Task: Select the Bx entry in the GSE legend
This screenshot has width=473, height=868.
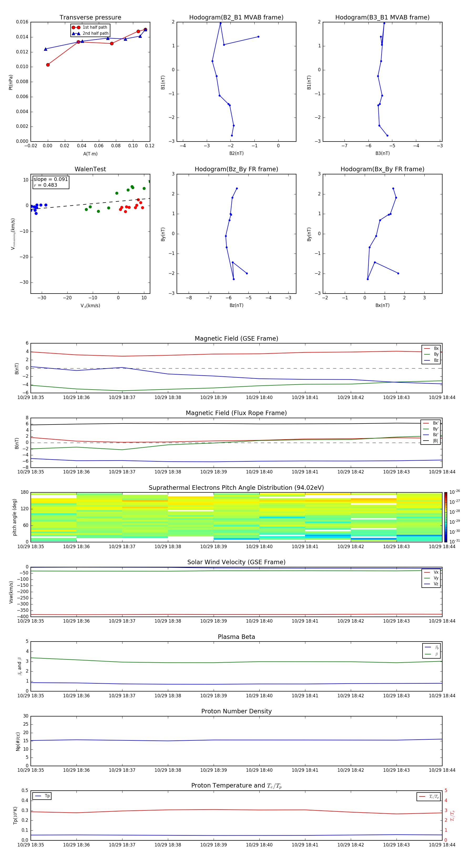Action: tap(431, 349)
